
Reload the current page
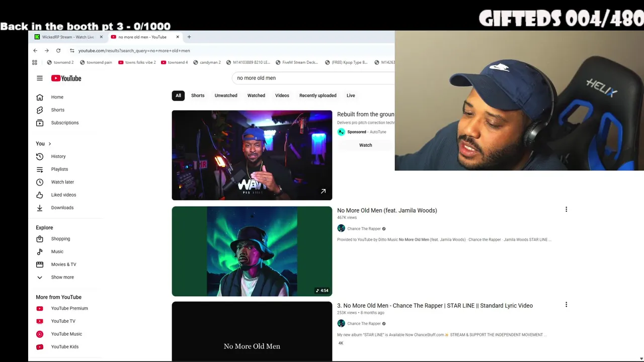click(58, 50)
